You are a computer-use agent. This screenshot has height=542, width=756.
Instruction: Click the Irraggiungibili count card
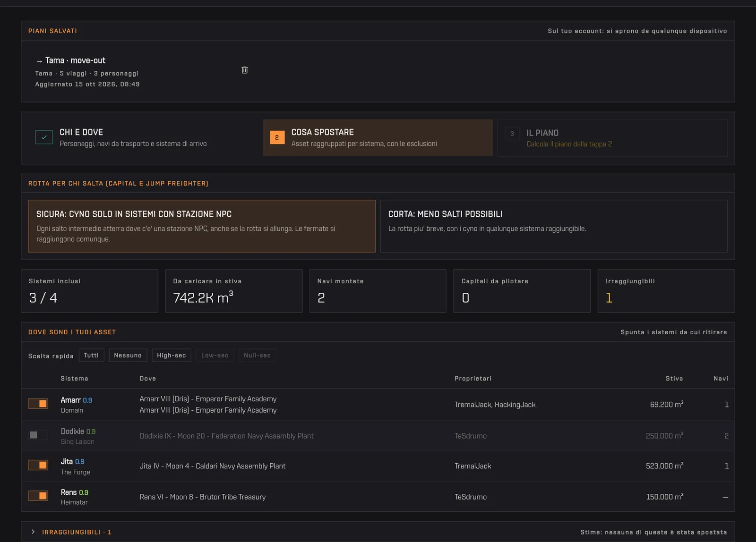coord(666,291)
